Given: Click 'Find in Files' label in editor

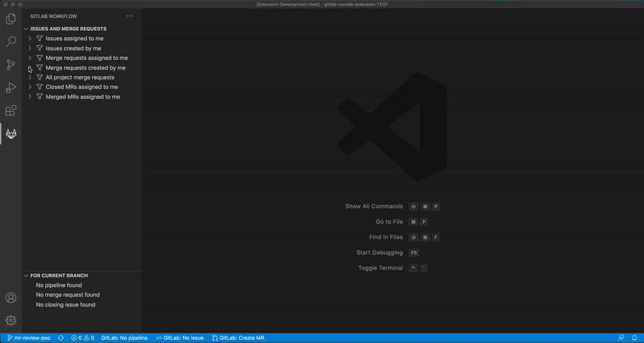Looking at the screenshot, I should pos(386,237).
